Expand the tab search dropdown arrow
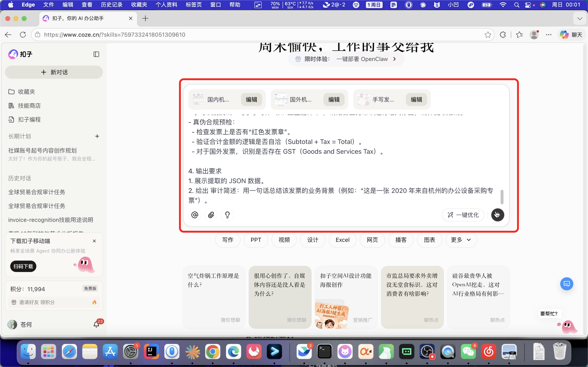The height and width of the screenshot is (367, 588). 580,19
